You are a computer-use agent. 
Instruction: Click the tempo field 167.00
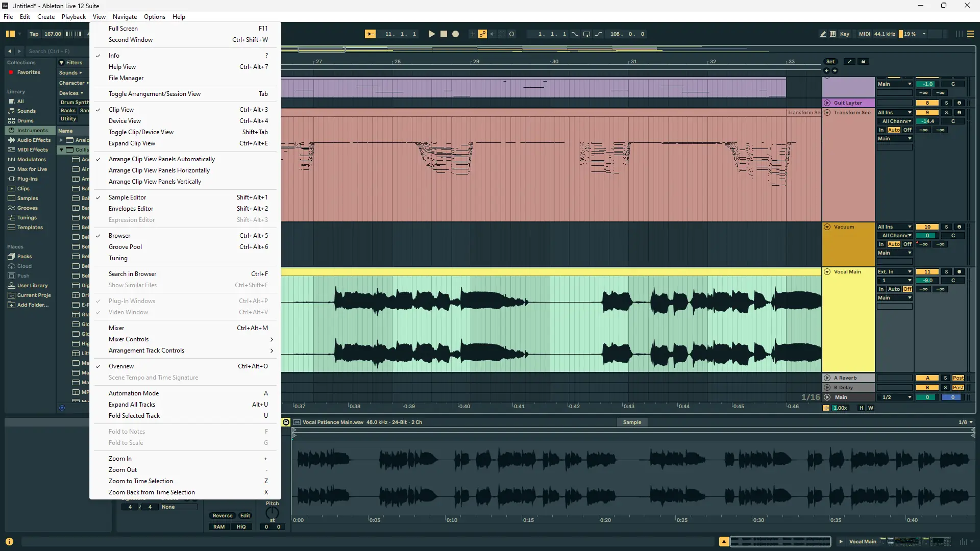click(x=53, y=34)
